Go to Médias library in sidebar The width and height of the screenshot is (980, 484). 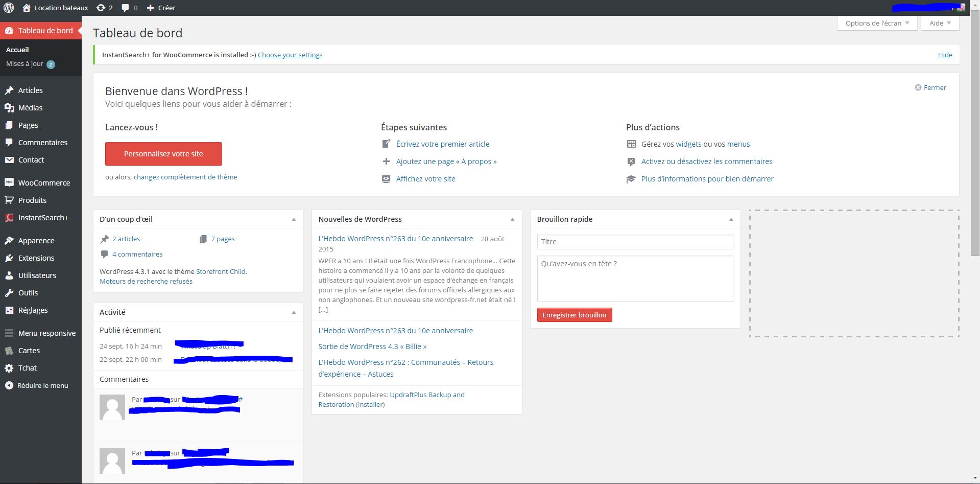click(x=30, y=108)
